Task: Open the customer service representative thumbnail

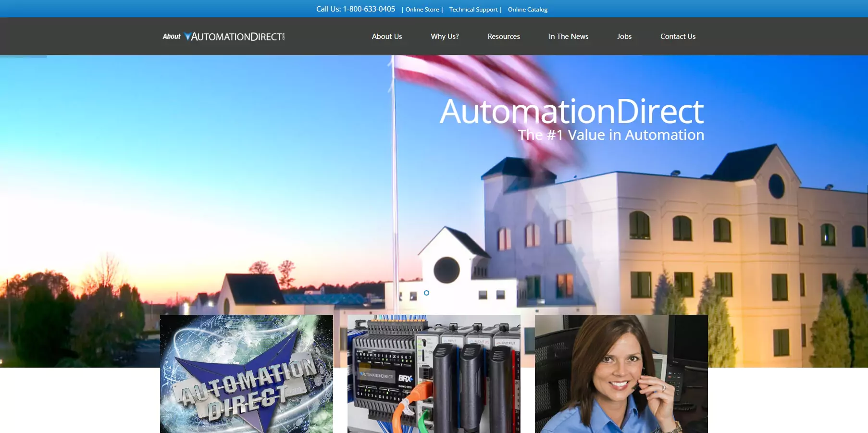Action: click(621, 374)
